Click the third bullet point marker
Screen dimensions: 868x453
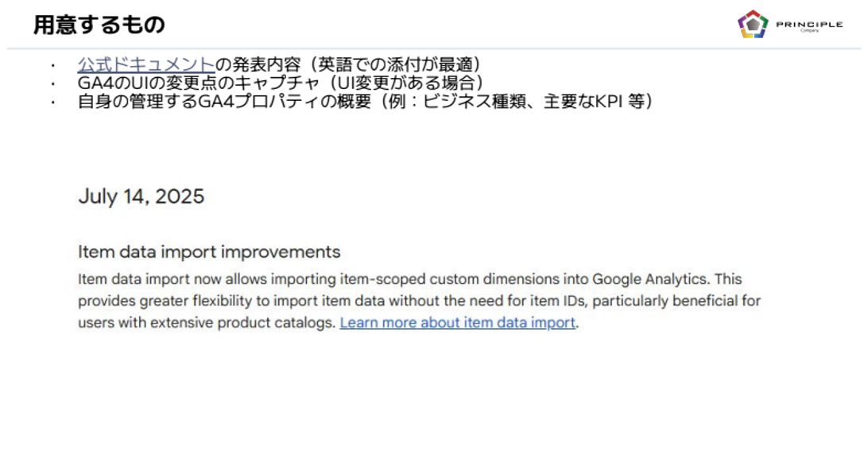pos(54,102)
